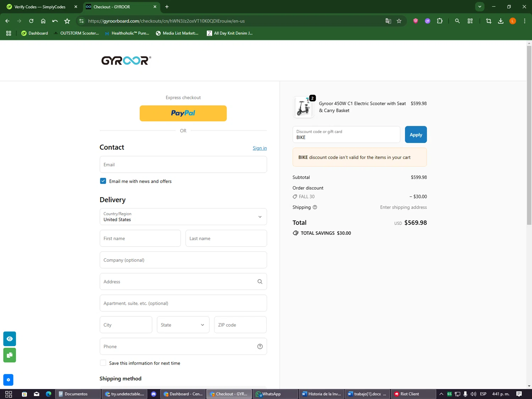Close the SimplyCodes tab
This screenshot has height=399, width=532.
coord(76,7)
